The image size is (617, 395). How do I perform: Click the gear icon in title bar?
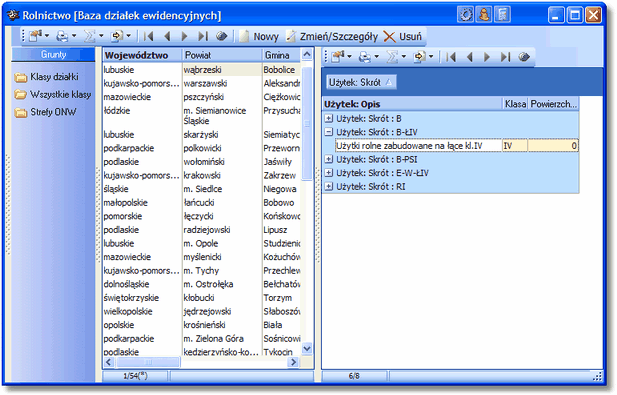(x=466, y=15)
